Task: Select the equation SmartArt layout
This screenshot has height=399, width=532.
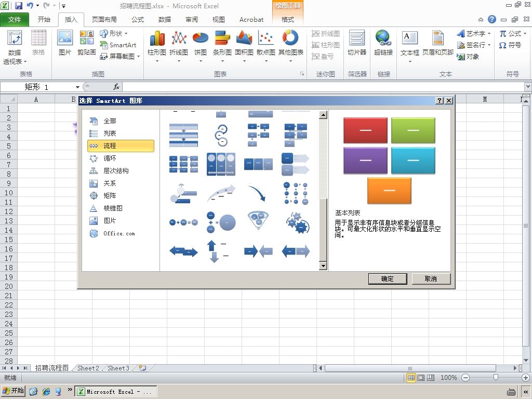Action: pyautogui.click(x=183, y=222)
